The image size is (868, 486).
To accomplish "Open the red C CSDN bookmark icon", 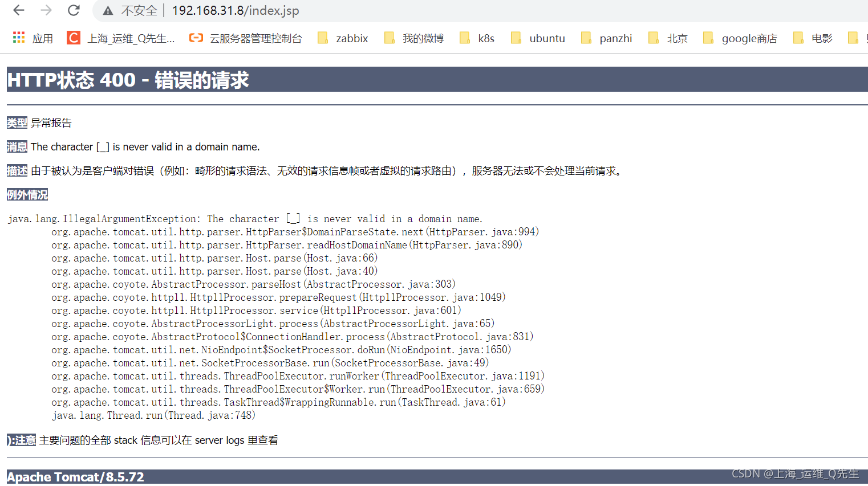I will click(x=74, y=38).
